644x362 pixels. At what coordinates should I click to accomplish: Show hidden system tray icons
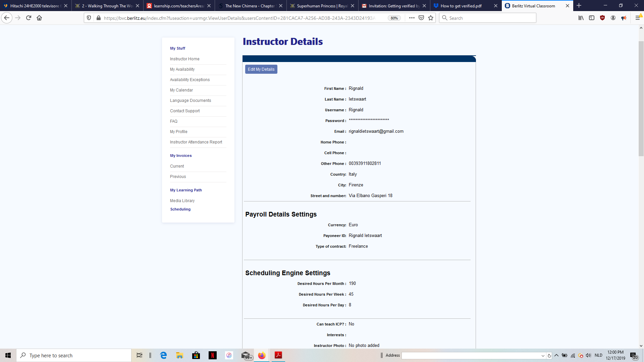[x=556, y=355]
